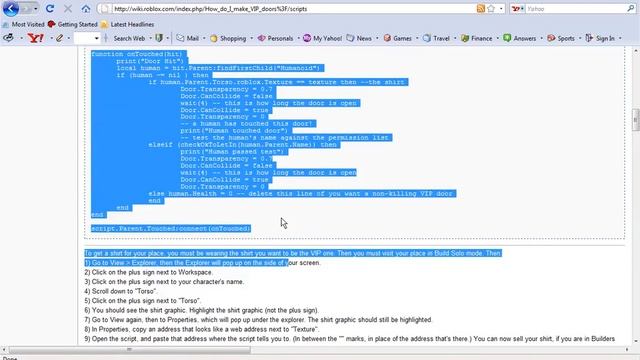Focus the Yahoo search box

coord(576,9)
